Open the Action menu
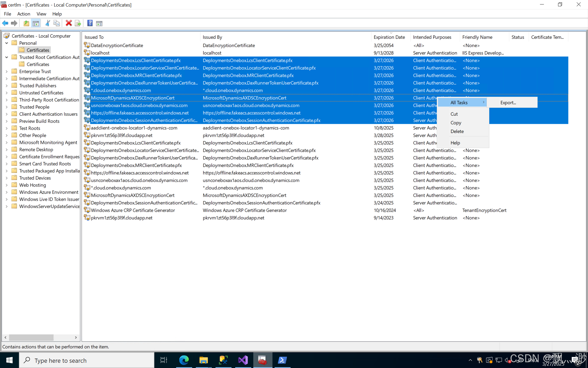This screenshot has height=368, width=588. point(24,14)
